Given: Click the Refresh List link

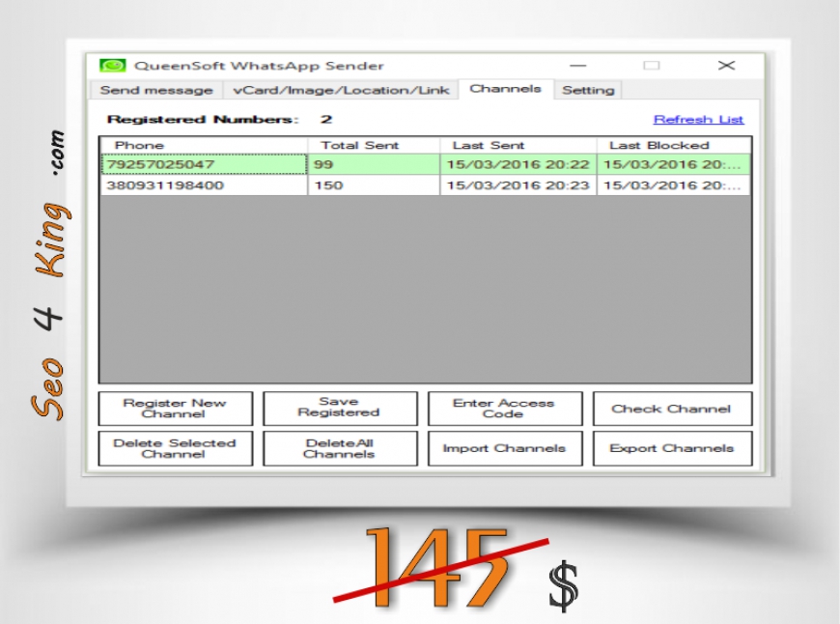Looking at the screenshot, I should click(x=698, y=119).
